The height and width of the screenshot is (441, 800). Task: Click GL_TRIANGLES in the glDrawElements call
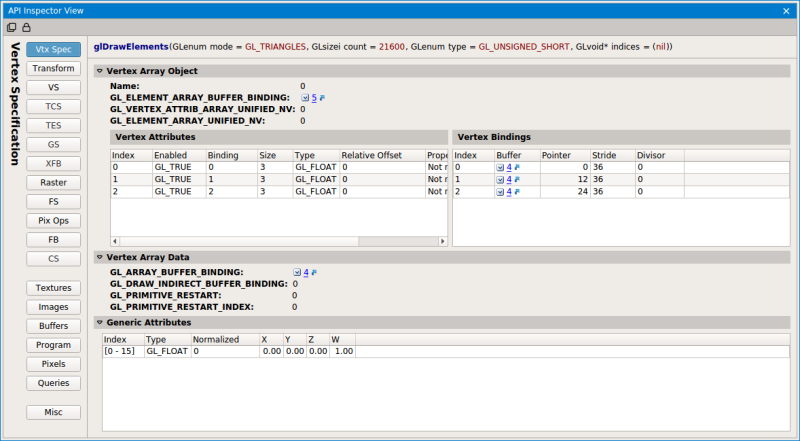pyautogui.click(x=276, y=47)
